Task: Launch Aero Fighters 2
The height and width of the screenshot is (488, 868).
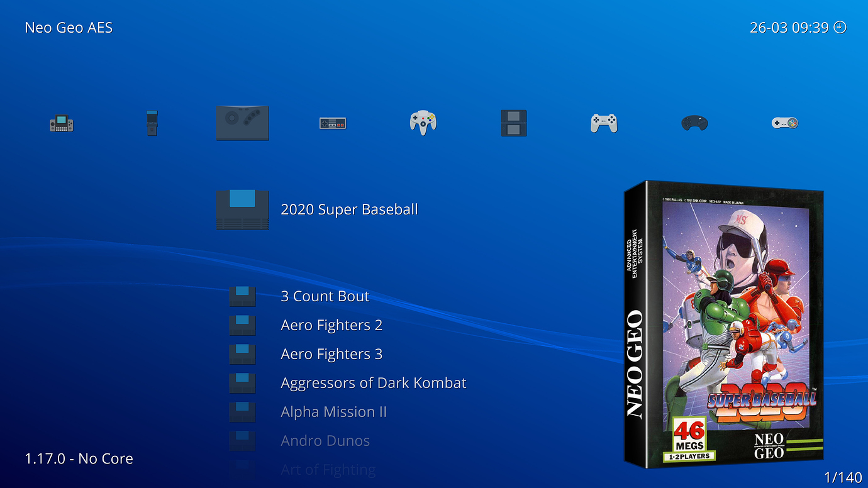Action: 331,325
